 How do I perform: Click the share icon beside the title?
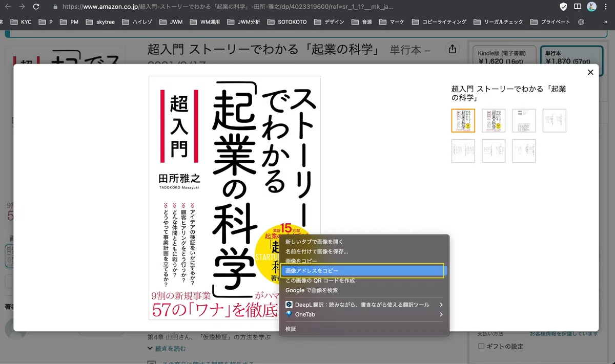tap(452, 49)
